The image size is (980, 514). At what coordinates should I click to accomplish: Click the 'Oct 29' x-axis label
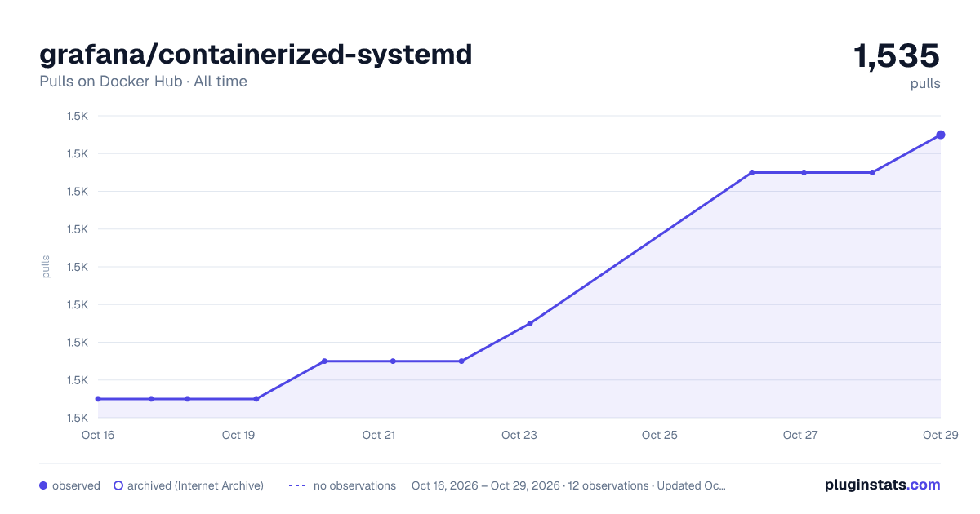[940, 435]
